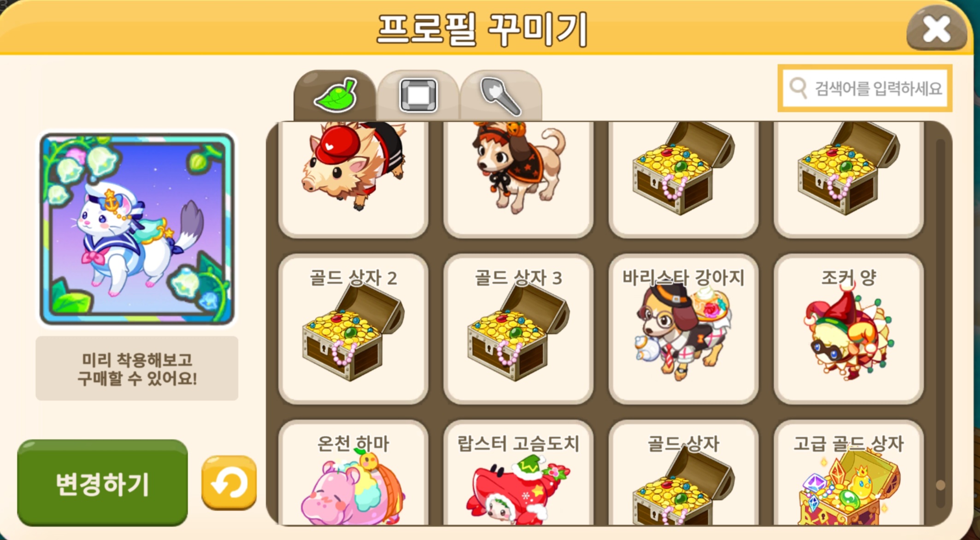The width and height of the screenshot is (980, 540).
Task: Select the 골드 상자 chest in bottom row
Action: [x=684, y=473]
